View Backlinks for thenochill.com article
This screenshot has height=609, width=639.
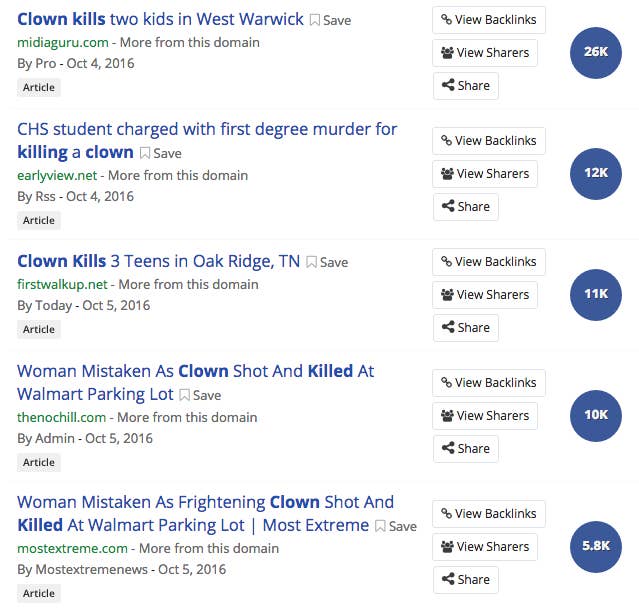pyautogui.click(x=489, y=383)
